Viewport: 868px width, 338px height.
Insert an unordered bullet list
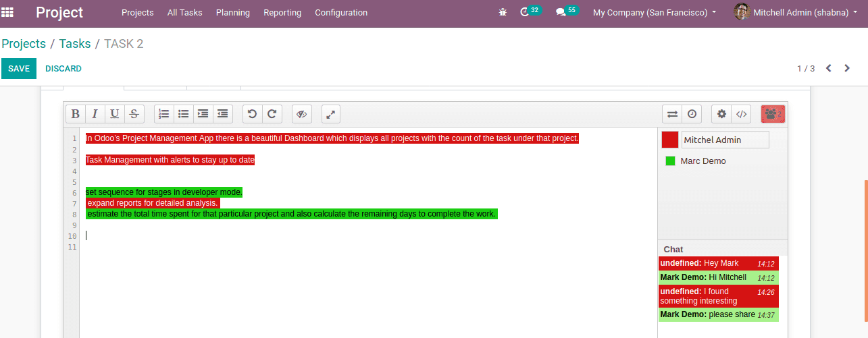183,114
